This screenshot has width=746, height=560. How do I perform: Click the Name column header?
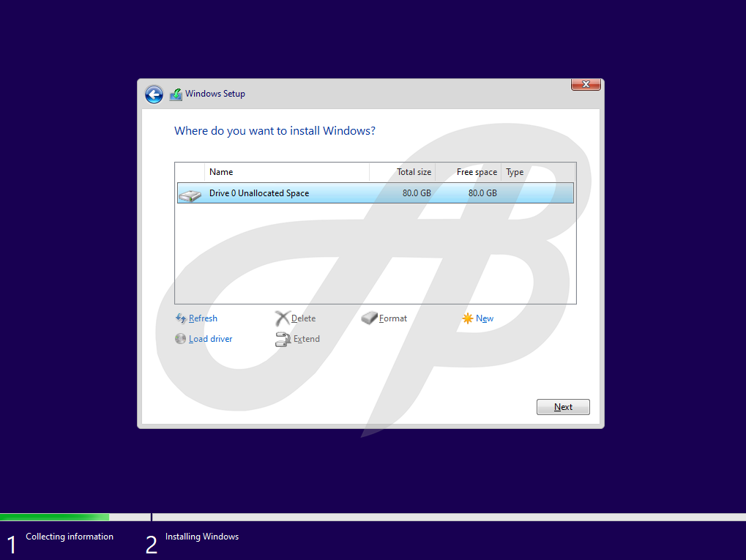tap(287, 172)
